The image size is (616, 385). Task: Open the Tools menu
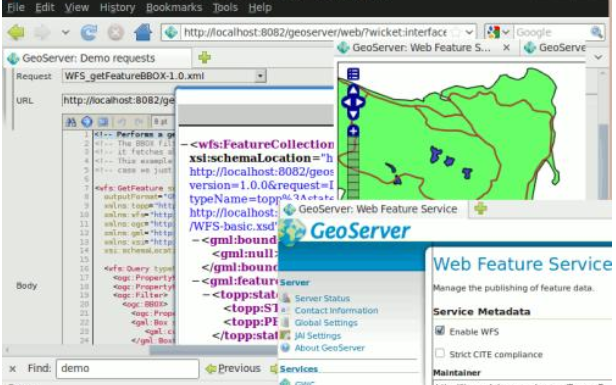click(225, 7)
